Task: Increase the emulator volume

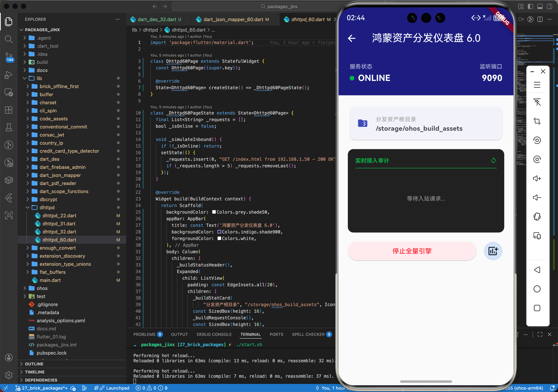Action: click(x=537, y=178)
